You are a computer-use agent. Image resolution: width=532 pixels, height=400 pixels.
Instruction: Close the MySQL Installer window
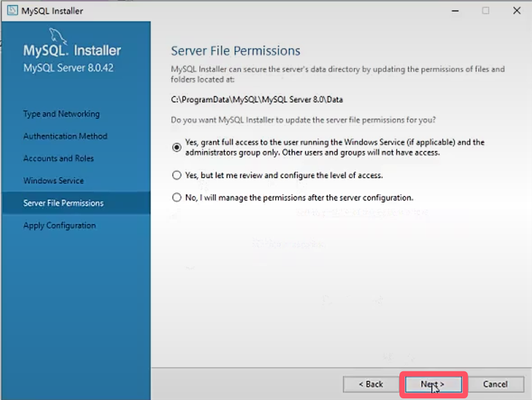click(x=517, y=11)
